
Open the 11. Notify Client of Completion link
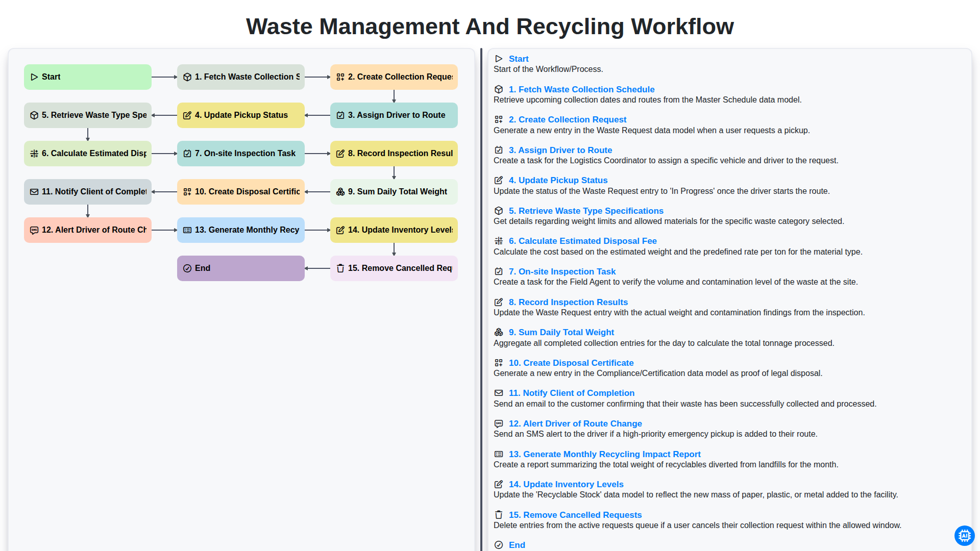572,393
